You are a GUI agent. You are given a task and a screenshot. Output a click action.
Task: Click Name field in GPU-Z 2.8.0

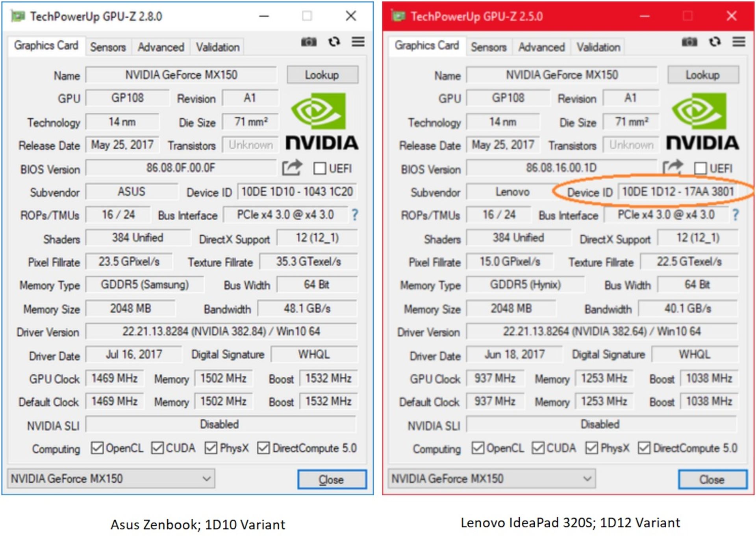pos(181,75)
